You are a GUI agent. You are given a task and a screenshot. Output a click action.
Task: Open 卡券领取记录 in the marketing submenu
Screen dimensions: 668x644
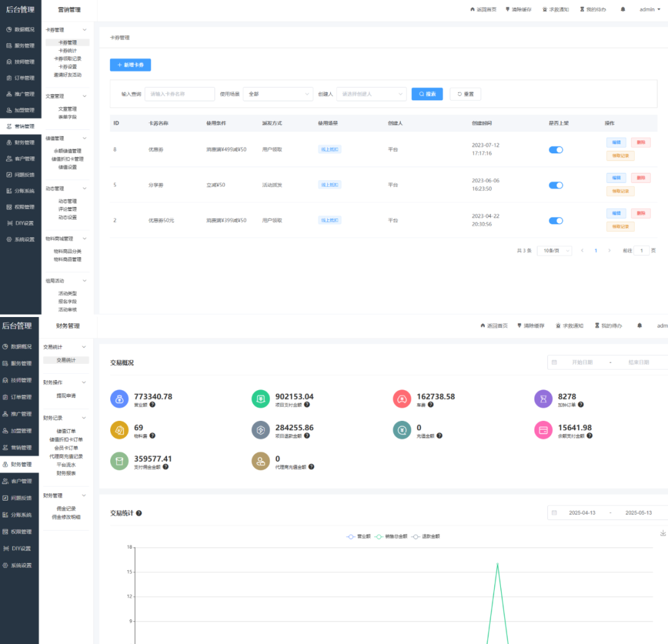[x=67, y=59]
